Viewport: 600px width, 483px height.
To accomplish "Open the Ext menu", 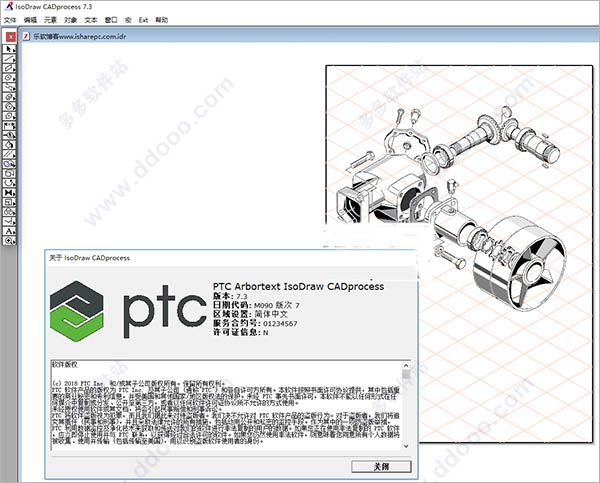I will pos(143,20).
